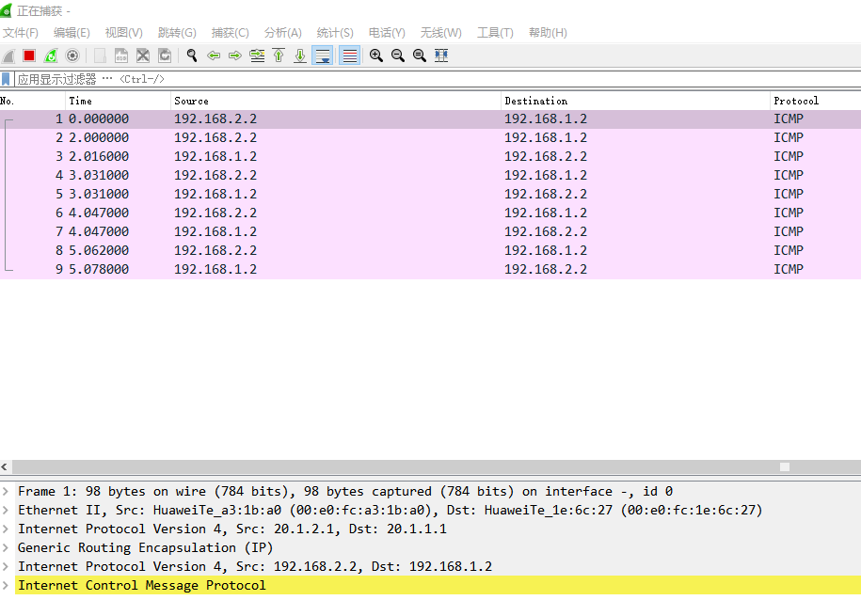Screen dimensions: 861x616
Task: Open the 帮助(H) menu
Action: pos(548,32)
